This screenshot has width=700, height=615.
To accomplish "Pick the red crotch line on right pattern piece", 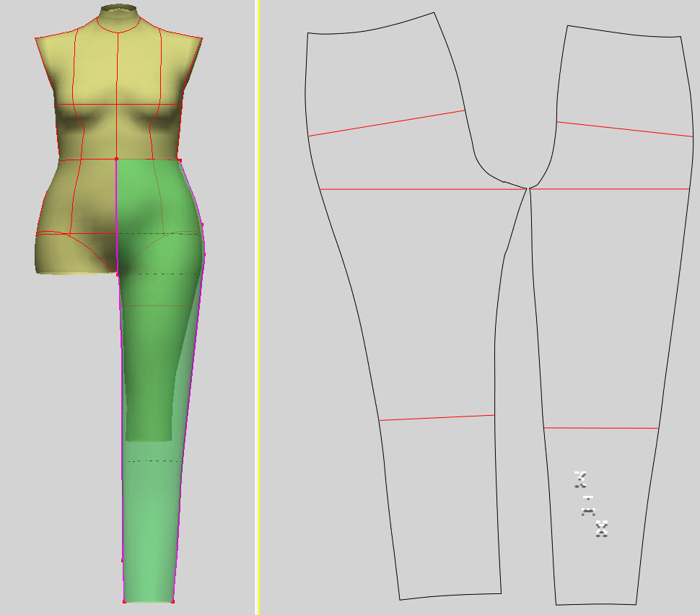I will (x=610, y=189).
